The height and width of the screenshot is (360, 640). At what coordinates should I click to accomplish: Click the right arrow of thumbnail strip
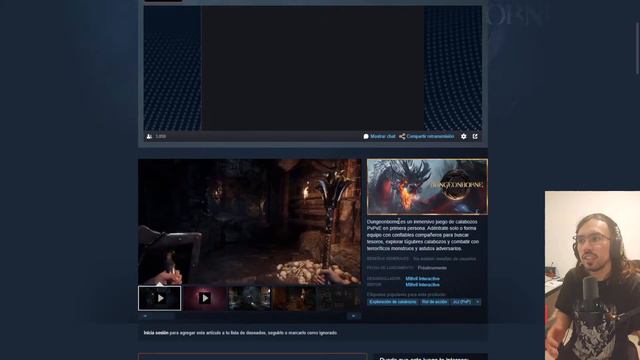pyautogui.click(x=354, y=316)
